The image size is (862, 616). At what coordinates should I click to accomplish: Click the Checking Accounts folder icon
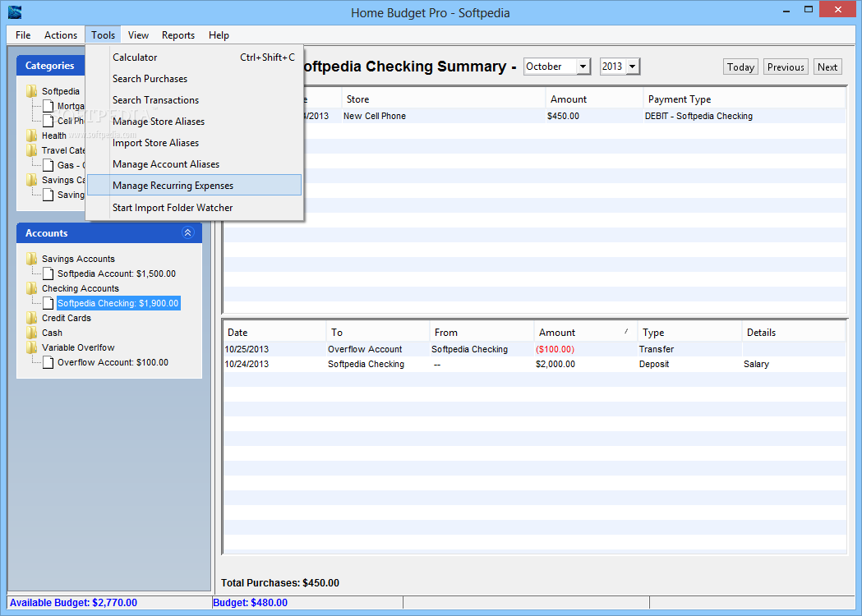point(31,288)
